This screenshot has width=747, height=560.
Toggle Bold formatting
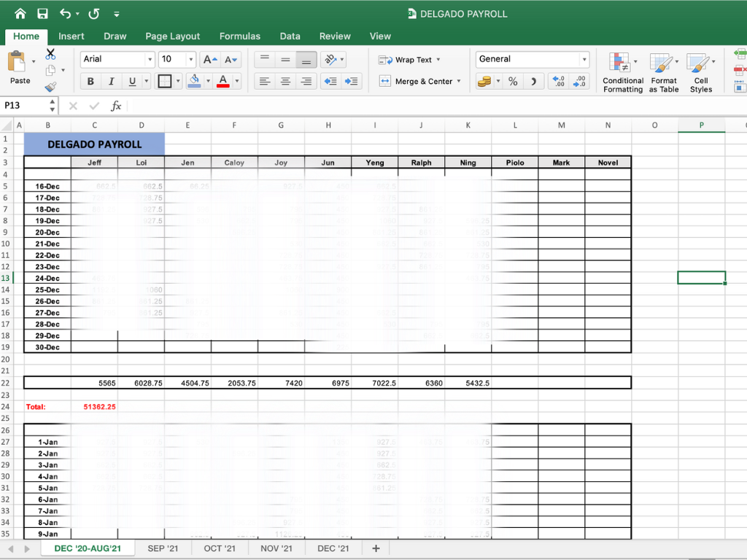pyautogui.click(x=90, y=82)
